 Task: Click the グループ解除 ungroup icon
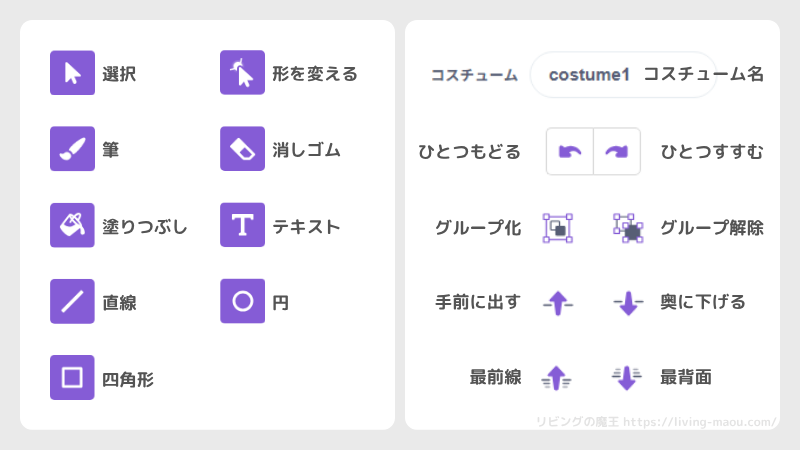pos(628,228)
